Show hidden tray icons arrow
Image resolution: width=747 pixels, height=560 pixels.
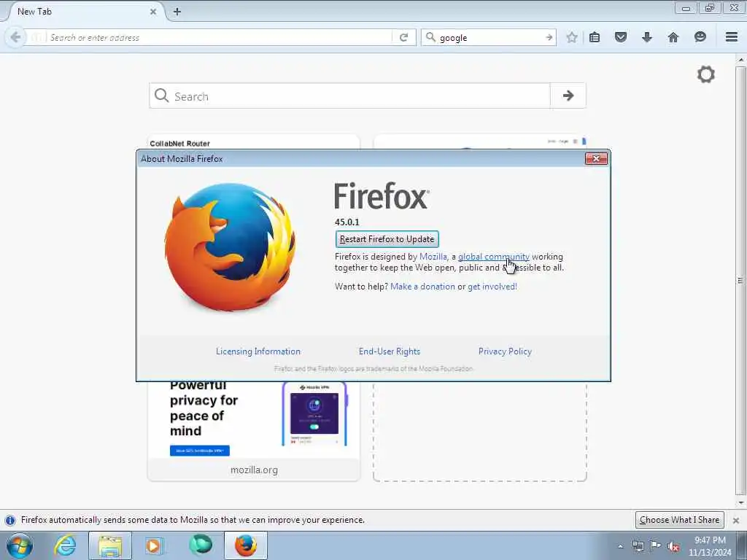coord(620,546)
